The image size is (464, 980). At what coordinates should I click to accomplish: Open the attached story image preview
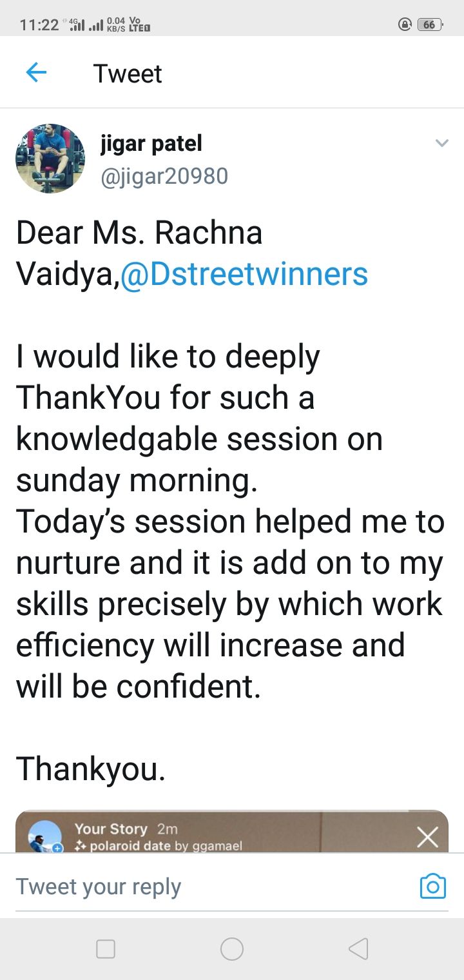click(232, 832)
